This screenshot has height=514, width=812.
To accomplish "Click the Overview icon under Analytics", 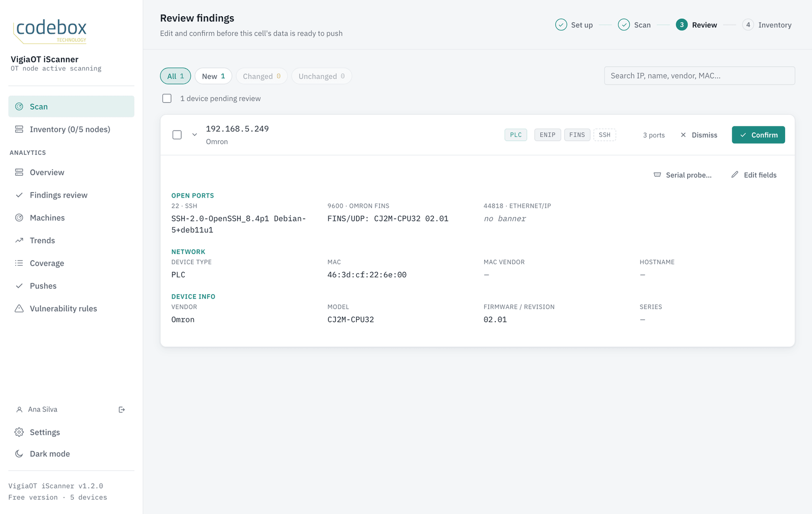I will [19, 172].
